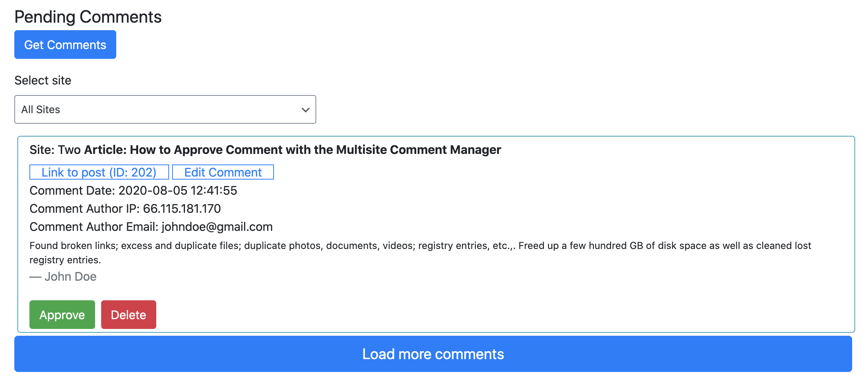Viewport: 868px width, 378px height.
Task: Click the article title about Multisite Comment Manager
Action: [292, 150]
